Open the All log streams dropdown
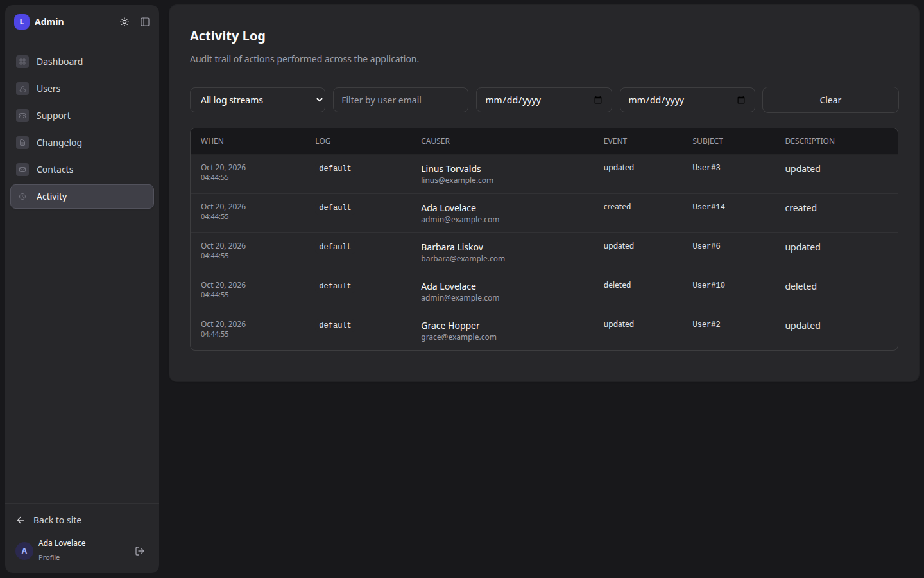924x578 pixels. coord(257,100)
